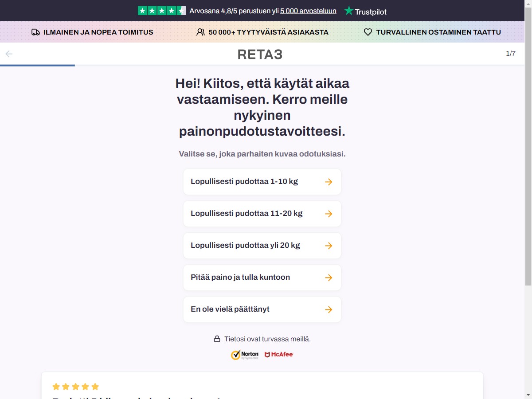Screen dimensions: 532x399
Task: Select "Lopullisesti pudottaa yli 20 kg"
Action: 262,246
